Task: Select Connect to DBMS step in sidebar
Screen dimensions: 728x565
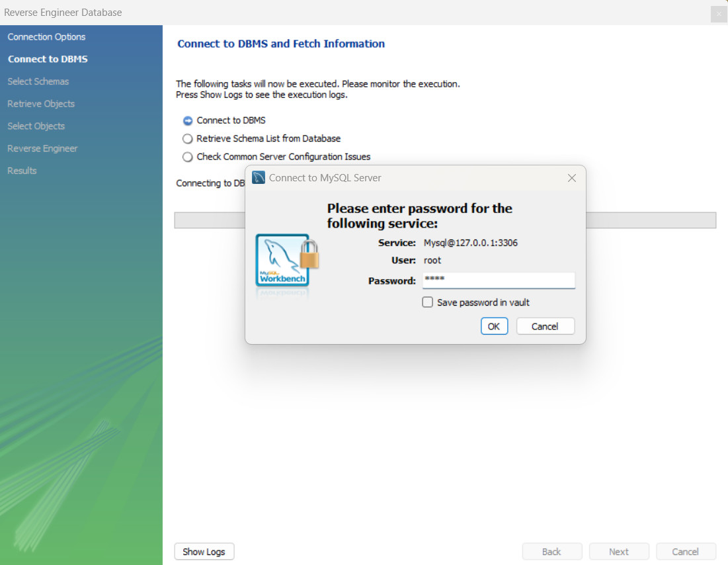Action: (x=48, y=59)
